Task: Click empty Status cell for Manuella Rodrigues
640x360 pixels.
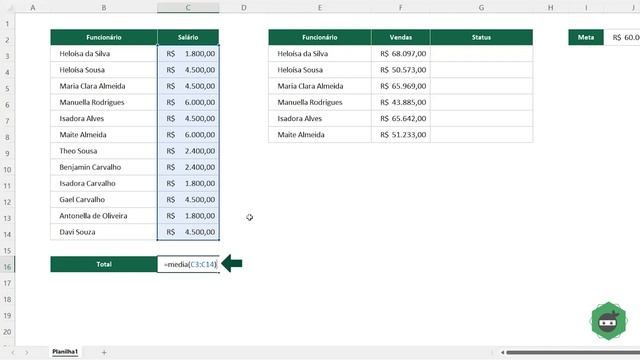Action: click(x=481, y=102)
